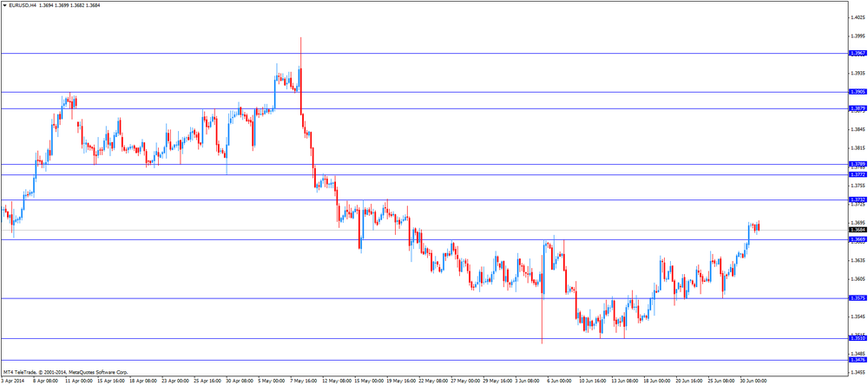This screenshot has height=385, width=868.
Task: Click the 1.3935 price axis value
Action: pyautogui.click(x=858, y=73)
